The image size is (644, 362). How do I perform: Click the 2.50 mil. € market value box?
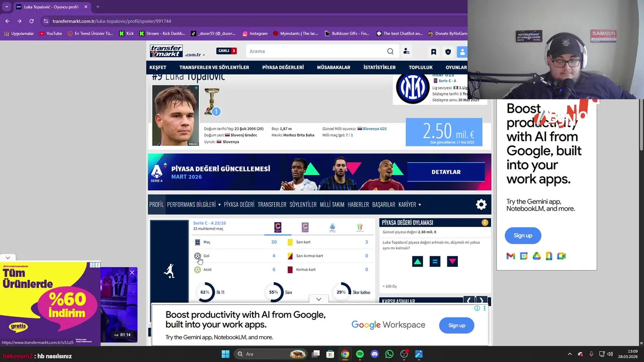coord(444,132)
